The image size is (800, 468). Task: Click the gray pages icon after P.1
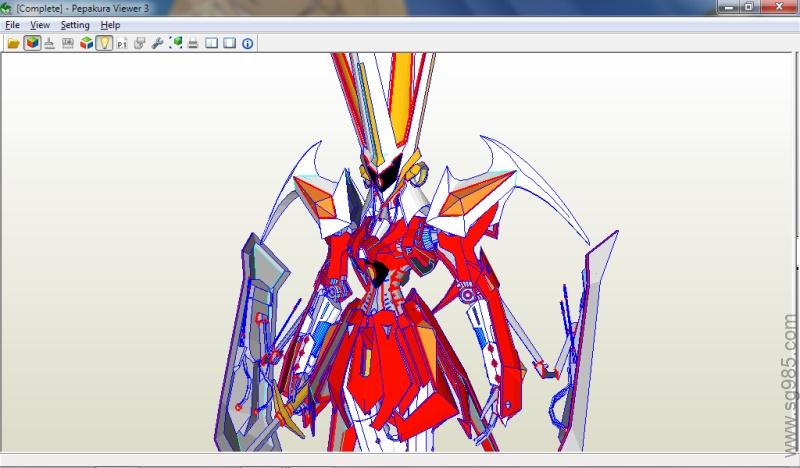pyautogui.click(x=139, y=43)
